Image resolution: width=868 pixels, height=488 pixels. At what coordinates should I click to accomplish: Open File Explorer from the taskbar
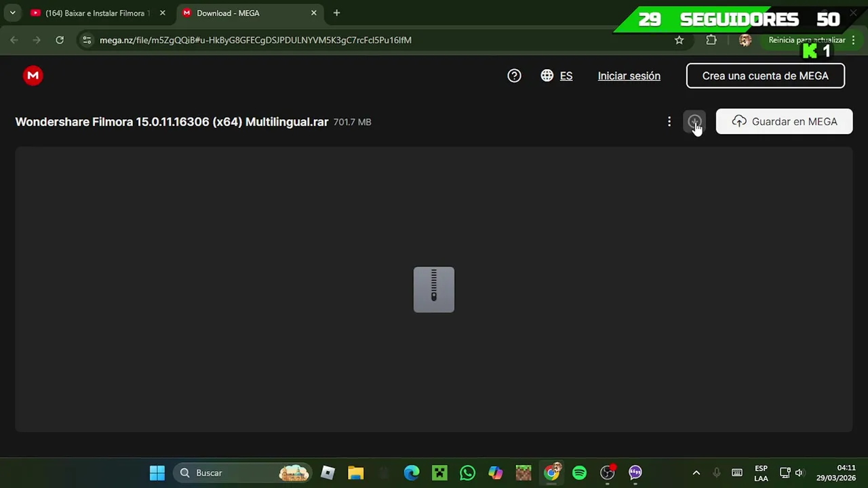coord(355,472)
